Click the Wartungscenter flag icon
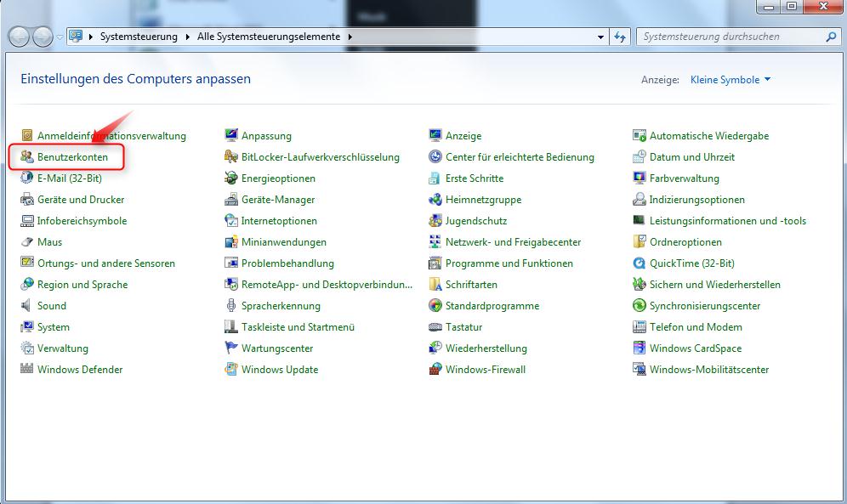Image resolution: width=847 pixels, height=504 pixels. click(x=231, y=348)
